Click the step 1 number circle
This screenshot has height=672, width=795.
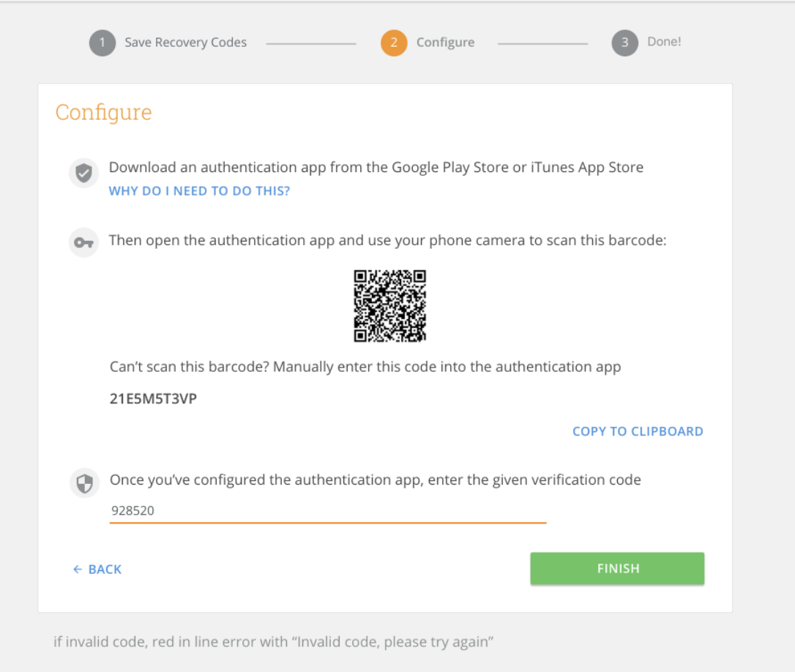(x=102, y=42)
